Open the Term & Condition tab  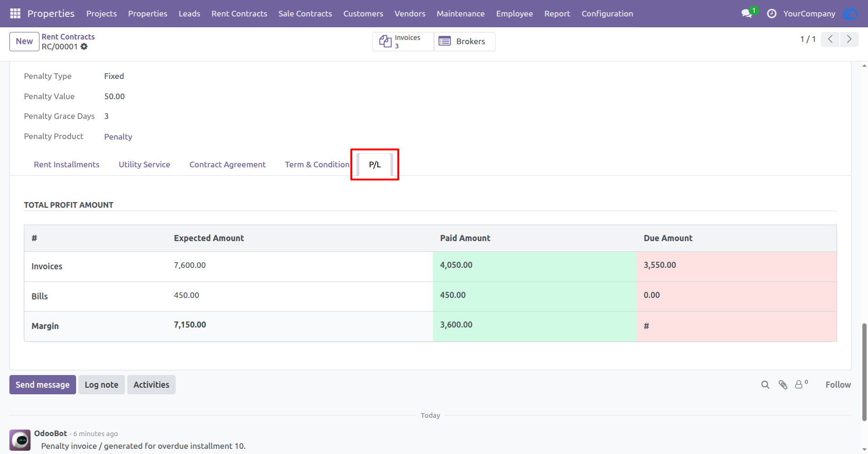(317, 164)
